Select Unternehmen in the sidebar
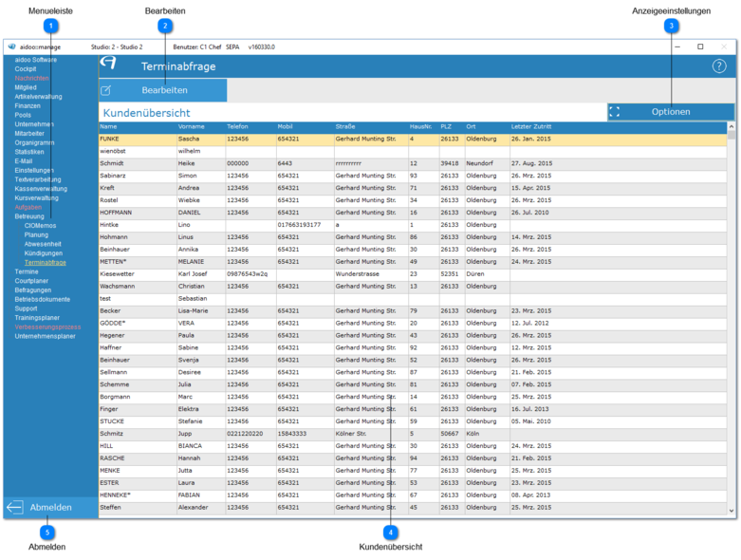Screen dimensions: 741x560 34,124
